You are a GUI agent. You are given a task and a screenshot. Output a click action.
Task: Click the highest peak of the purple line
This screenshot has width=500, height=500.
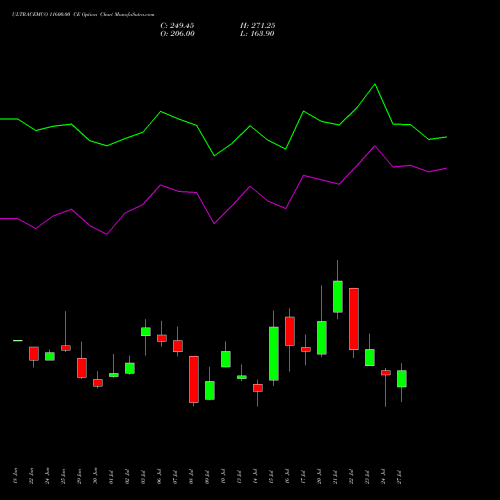(375, 146)
